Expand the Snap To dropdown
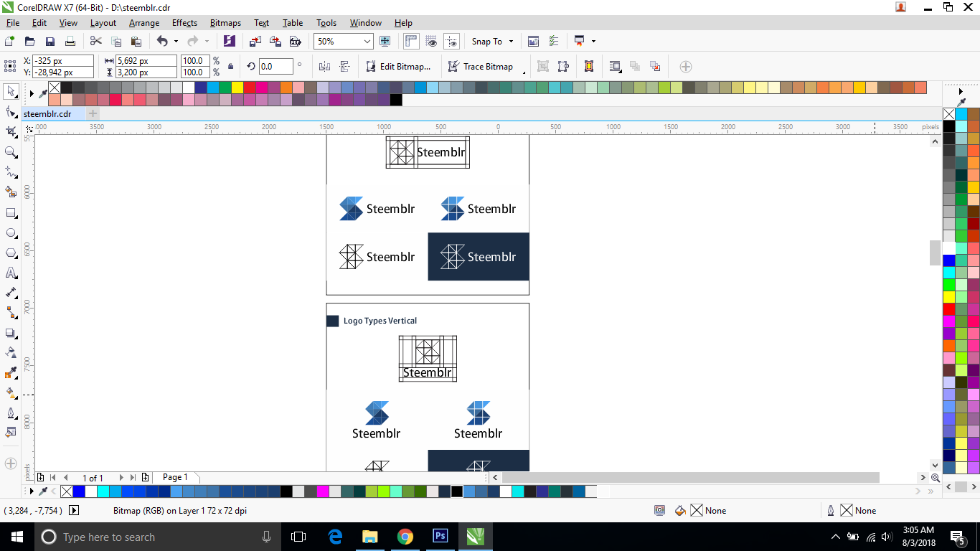980x551 pixels. coord(511,41)
